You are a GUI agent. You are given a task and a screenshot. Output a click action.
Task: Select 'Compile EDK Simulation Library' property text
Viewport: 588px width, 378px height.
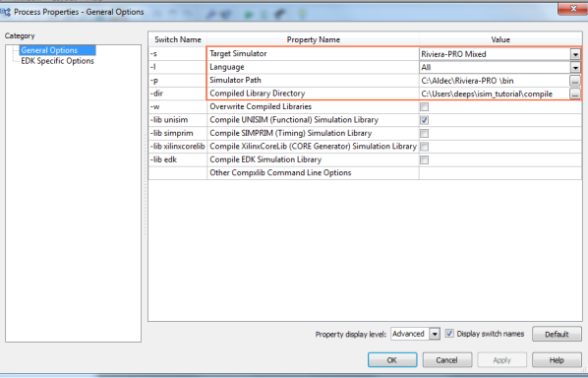click(x=265, y=159)
